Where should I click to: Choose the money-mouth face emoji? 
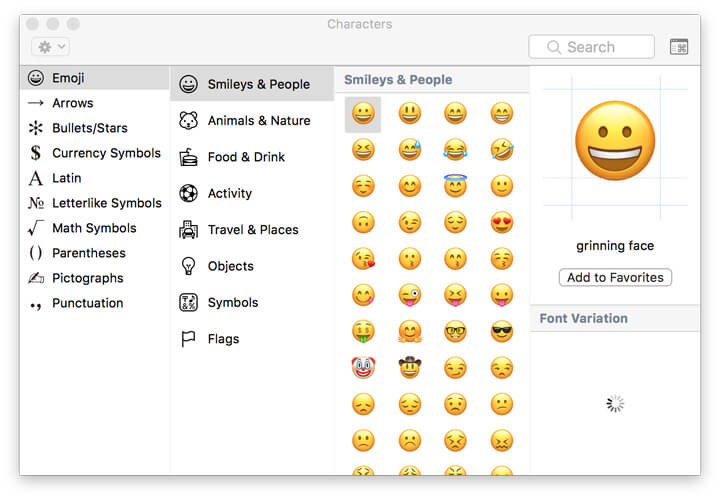pos(363,331)
